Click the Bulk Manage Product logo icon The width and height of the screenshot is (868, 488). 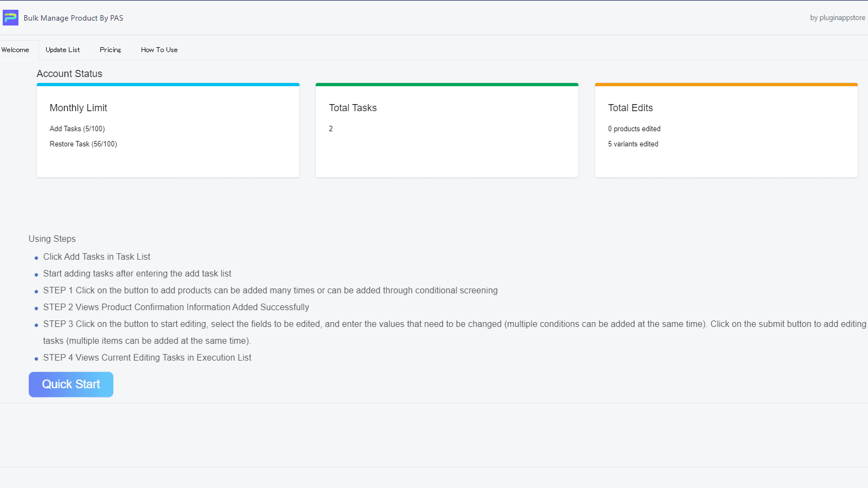[x=10, y=17]
